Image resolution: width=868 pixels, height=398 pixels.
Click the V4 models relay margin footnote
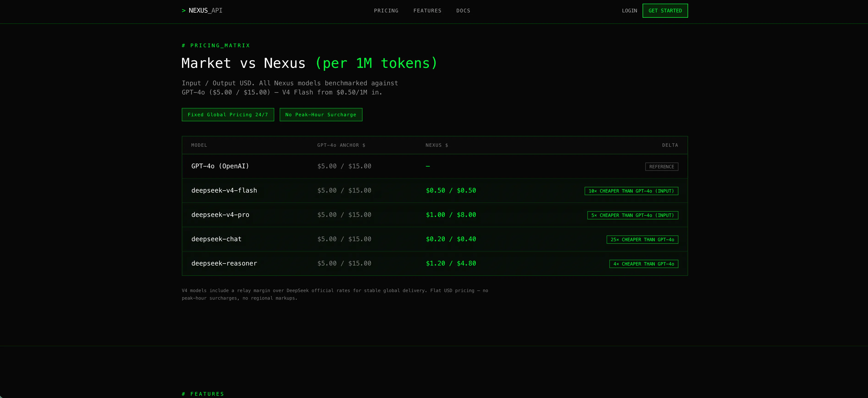[335, 294]
